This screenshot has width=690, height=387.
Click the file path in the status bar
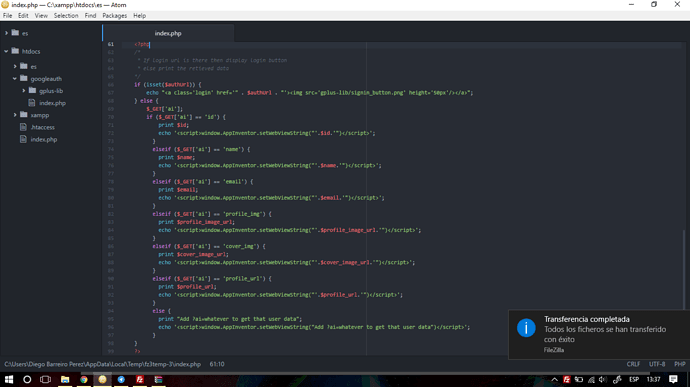coord(103,364)
